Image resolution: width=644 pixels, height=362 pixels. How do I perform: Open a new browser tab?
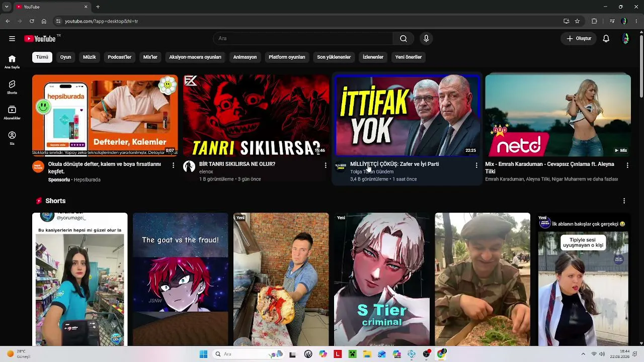98,7
